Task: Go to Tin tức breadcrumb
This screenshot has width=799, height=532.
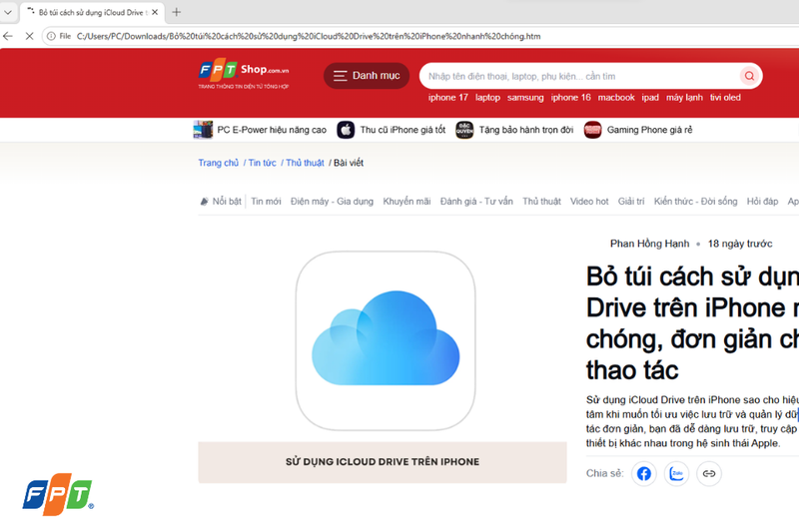Action: (x=262, y=163)
